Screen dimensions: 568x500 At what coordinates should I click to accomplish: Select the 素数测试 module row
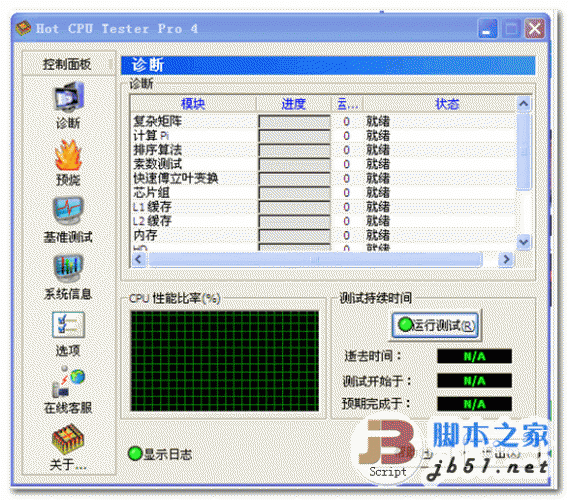(323, 164)
